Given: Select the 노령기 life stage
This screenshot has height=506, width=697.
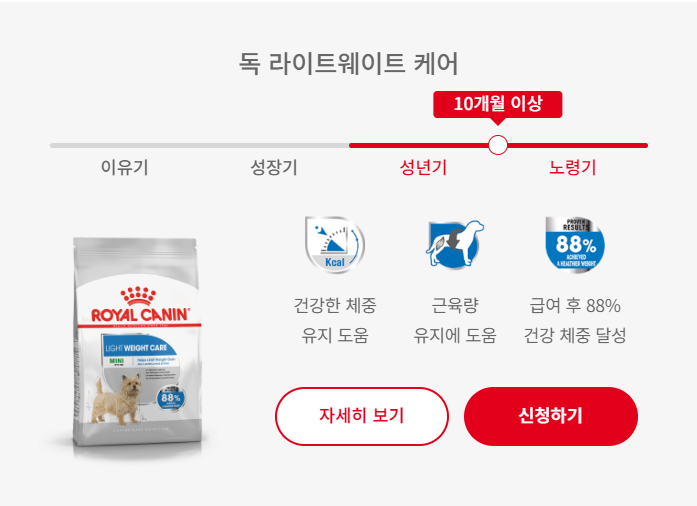Looking at the screenshot, I should click(x=573, y=168).
